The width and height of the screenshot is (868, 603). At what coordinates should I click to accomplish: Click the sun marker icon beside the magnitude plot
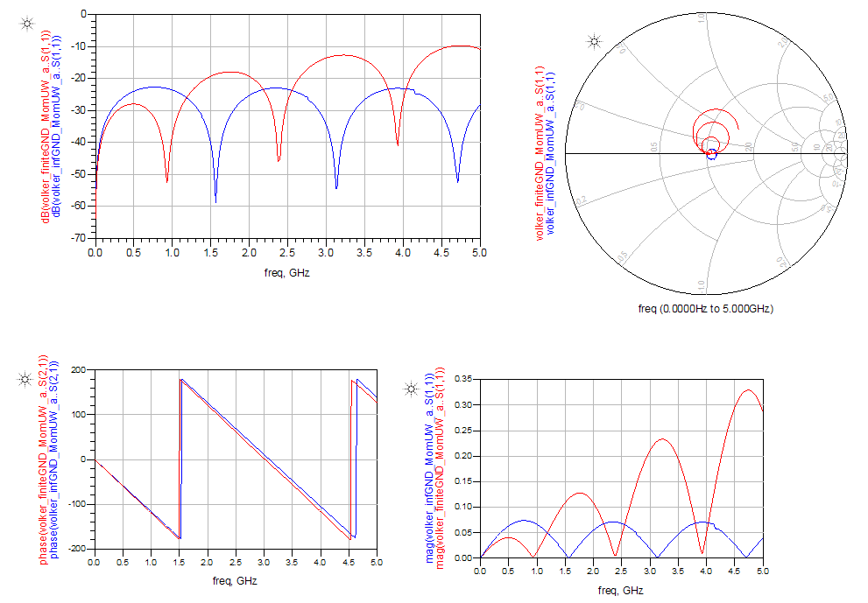pos(411,389)
